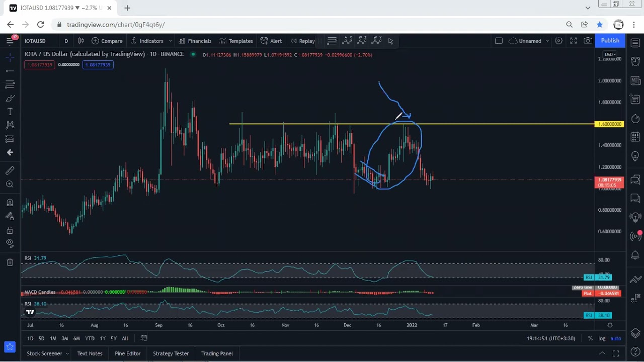Screen dimensions: 644x362
Task: Select the horizontal lines tool in floating toolbar
Action: (332, 41)
